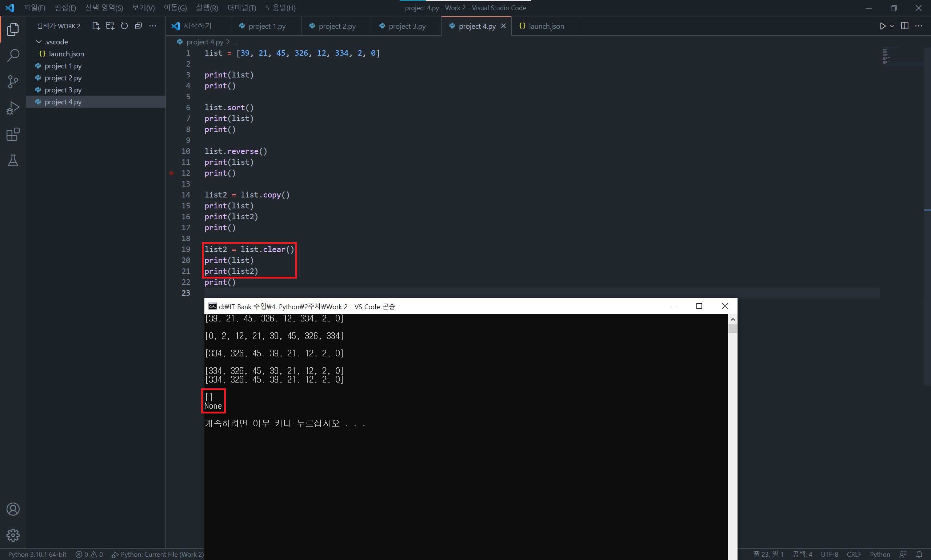The image size is (931, 560).
Task: Open the Search view in activity bar
Action: pyautogui.click(x=13, y=56)
